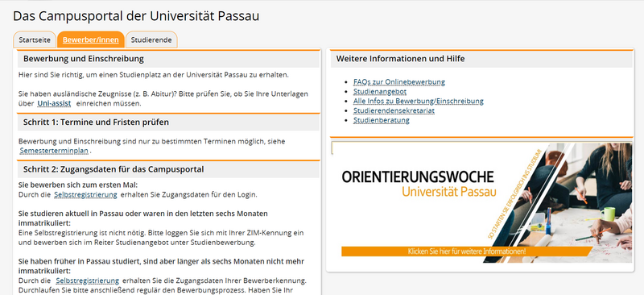Switch to the Startseite tab

pyautogui.click(x=35, y=40)
